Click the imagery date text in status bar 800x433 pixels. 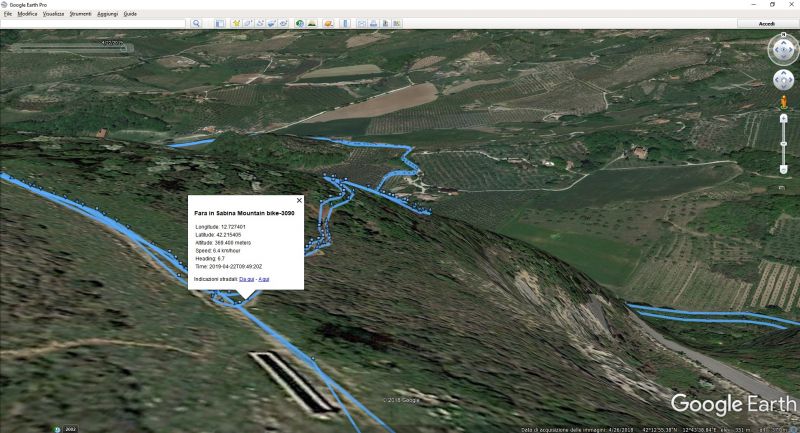pos(578,430)
